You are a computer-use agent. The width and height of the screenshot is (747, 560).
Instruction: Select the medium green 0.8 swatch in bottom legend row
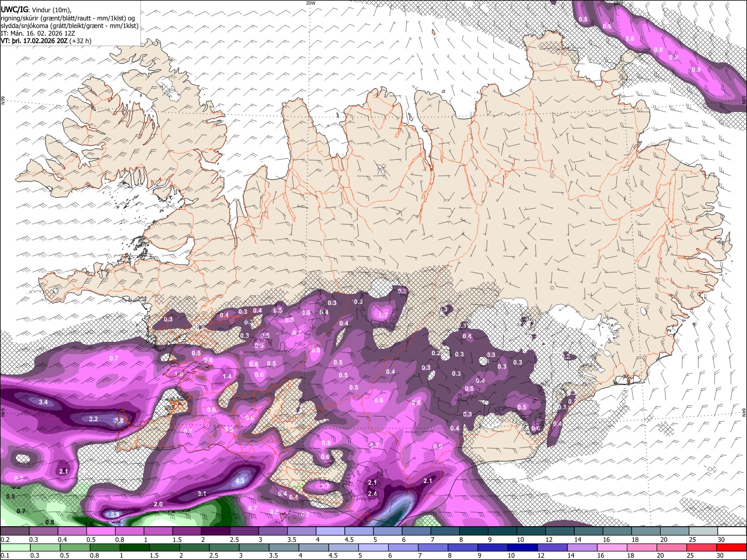tap(104, 547)
